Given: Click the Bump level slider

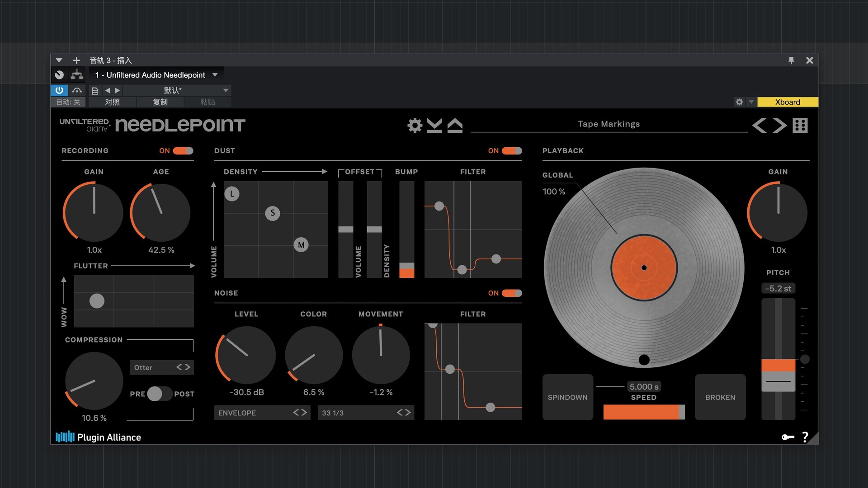Looking at the screenshot, I should tap(406, 230).
